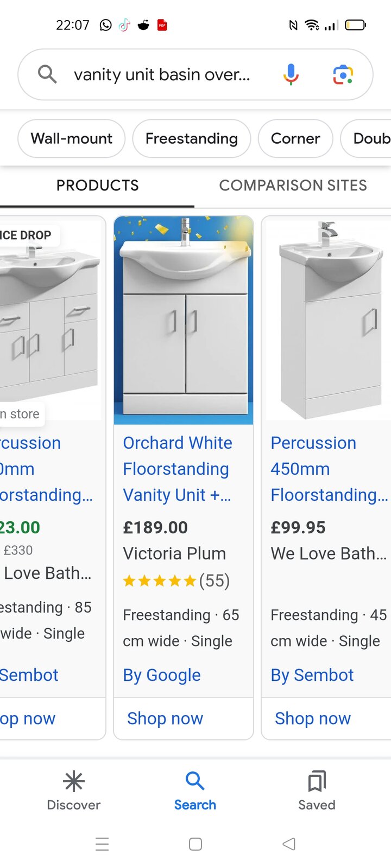Viewport: 391px width, 868px height.
Task: Start voice search with microphone icon
Action: point(291,74)
